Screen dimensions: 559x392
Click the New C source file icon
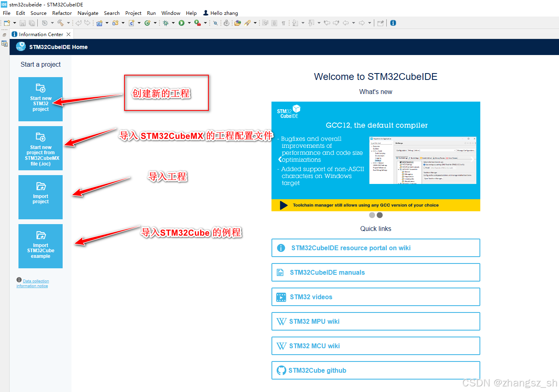[131, 23]
